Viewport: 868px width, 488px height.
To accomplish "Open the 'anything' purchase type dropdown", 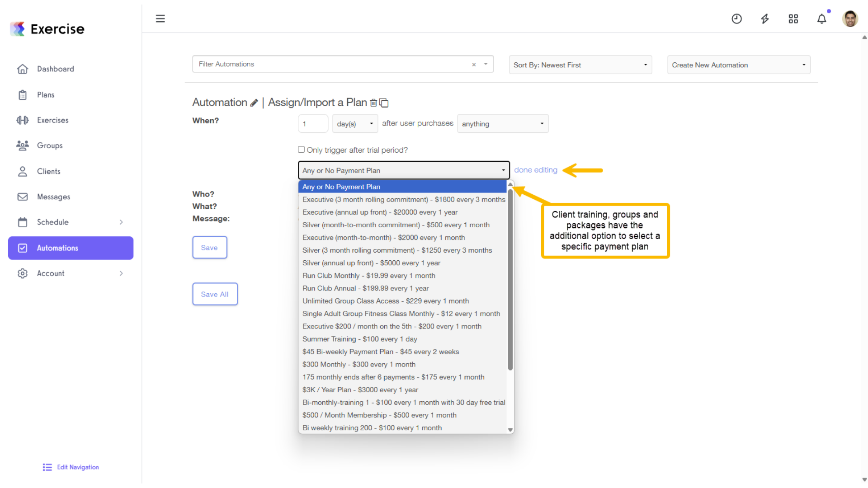I will click(x=503, y=124).
